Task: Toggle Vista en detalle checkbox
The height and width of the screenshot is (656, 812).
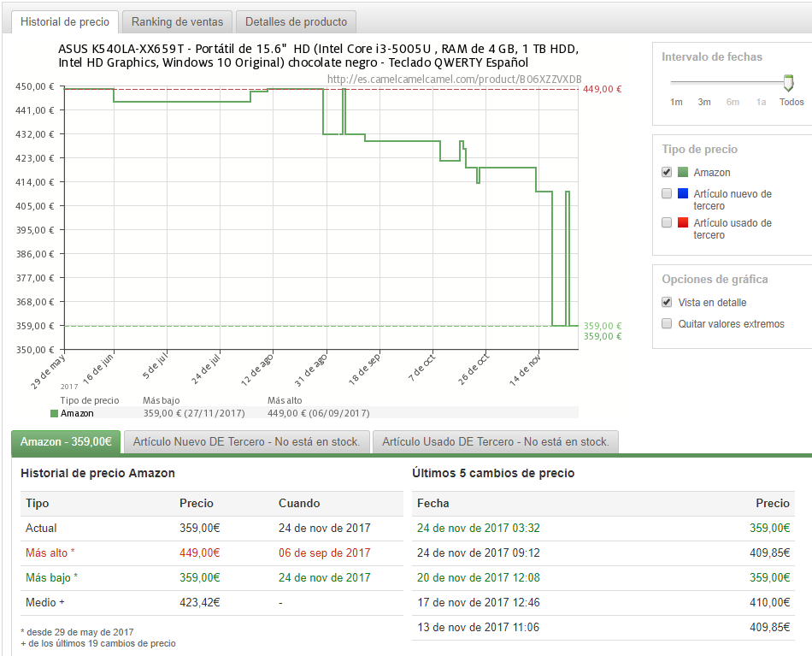Action: 667,302
